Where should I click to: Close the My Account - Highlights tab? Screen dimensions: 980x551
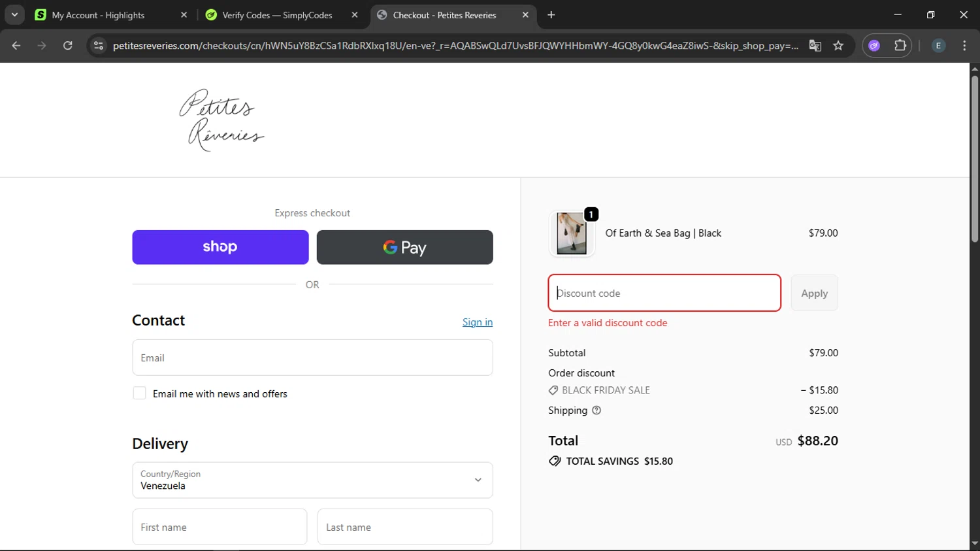(x=184, y=15)
